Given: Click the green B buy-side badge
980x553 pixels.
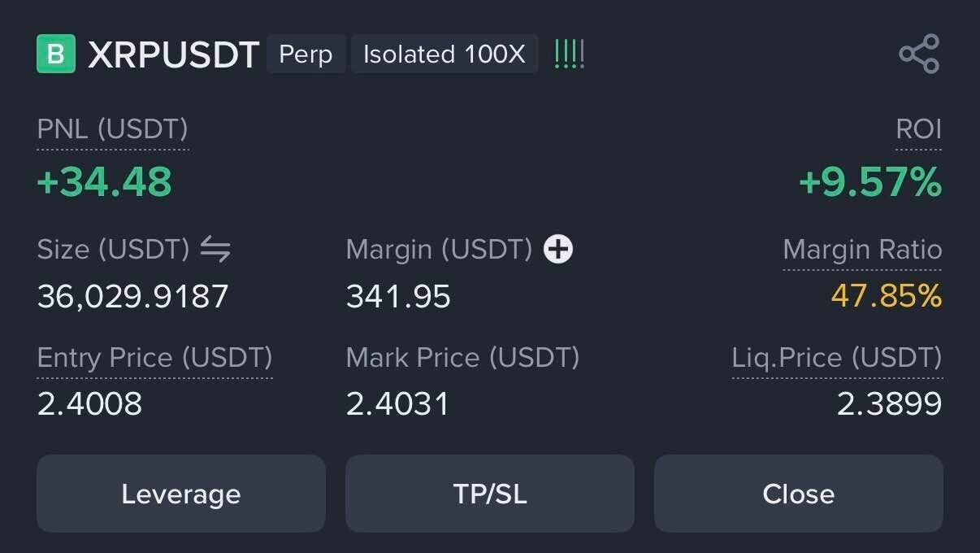Looking at the screenshot, I should coord(56,54).
